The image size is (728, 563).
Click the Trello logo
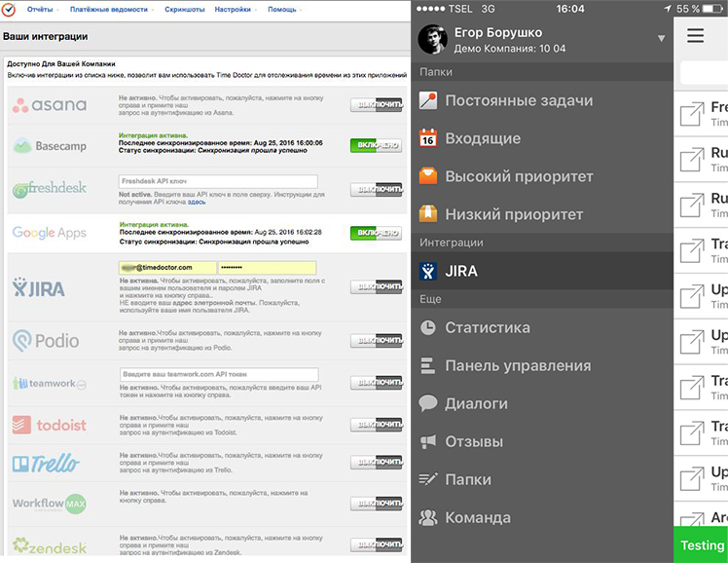tap(46, 463)
